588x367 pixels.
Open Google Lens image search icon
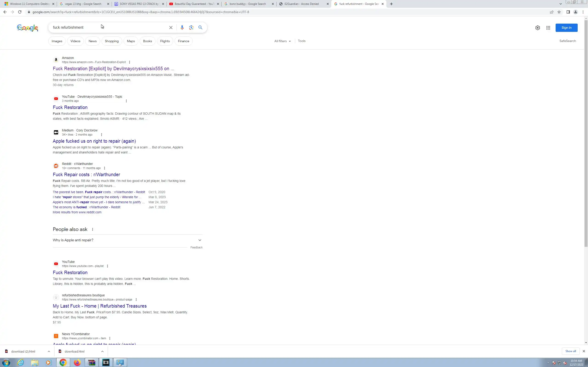[x=191, y=28]
